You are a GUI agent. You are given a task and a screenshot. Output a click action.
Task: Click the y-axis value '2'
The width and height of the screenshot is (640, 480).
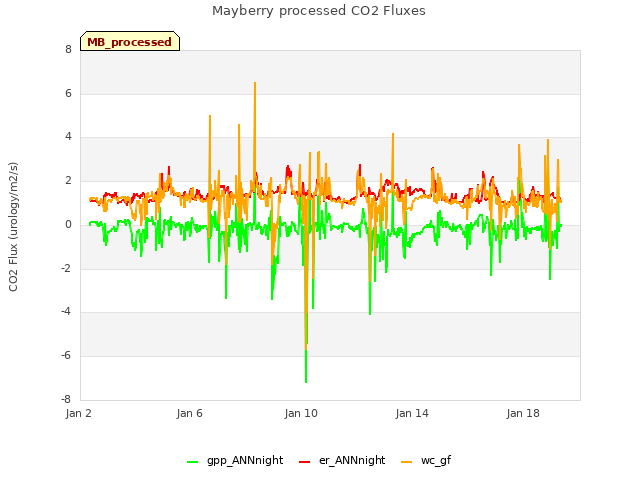68,180
